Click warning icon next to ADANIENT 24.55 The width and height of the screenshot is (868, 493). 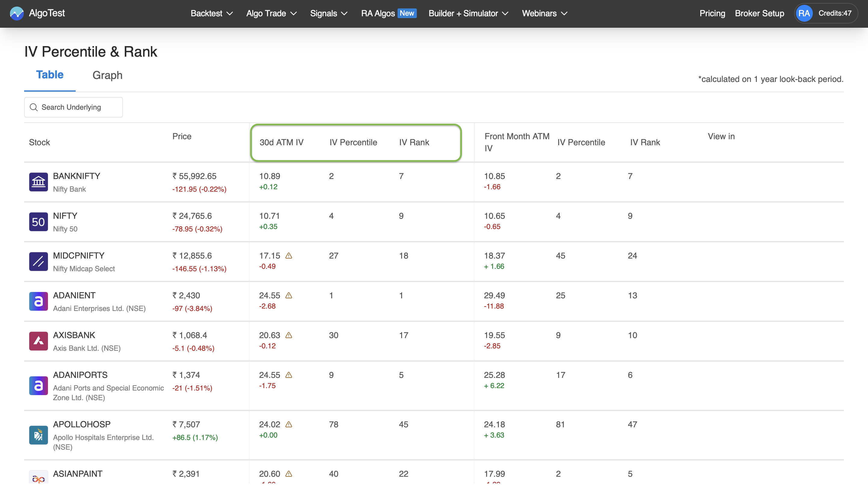click(289, 295)
